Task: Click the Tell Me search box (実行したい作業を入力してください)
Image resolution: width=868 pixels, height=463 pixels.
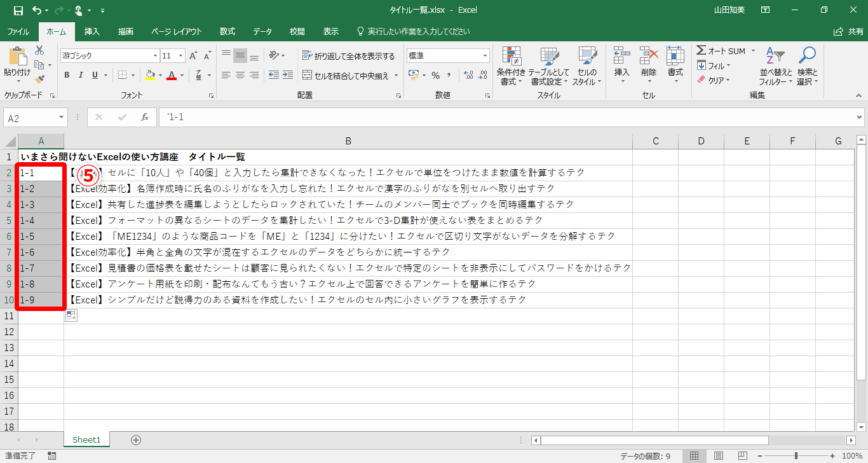Action: (x=413, y=31)
